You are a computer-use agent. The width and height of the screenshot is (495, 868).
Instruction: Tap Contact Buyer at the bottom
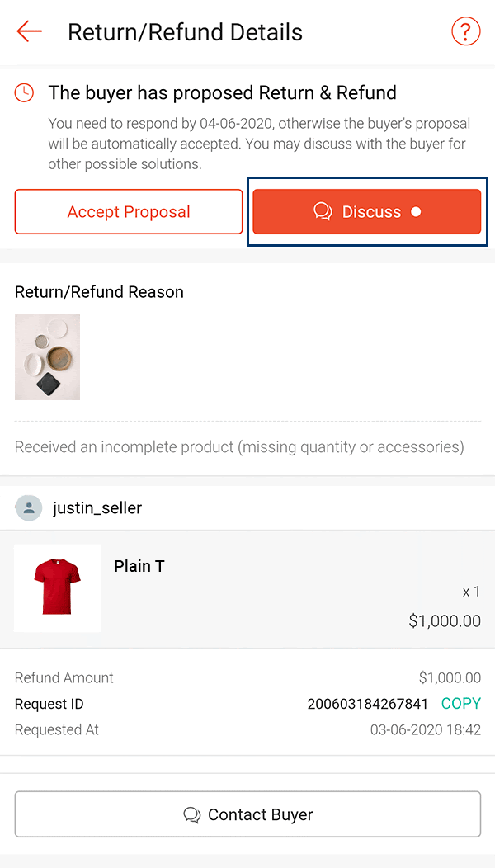(247, 814)
